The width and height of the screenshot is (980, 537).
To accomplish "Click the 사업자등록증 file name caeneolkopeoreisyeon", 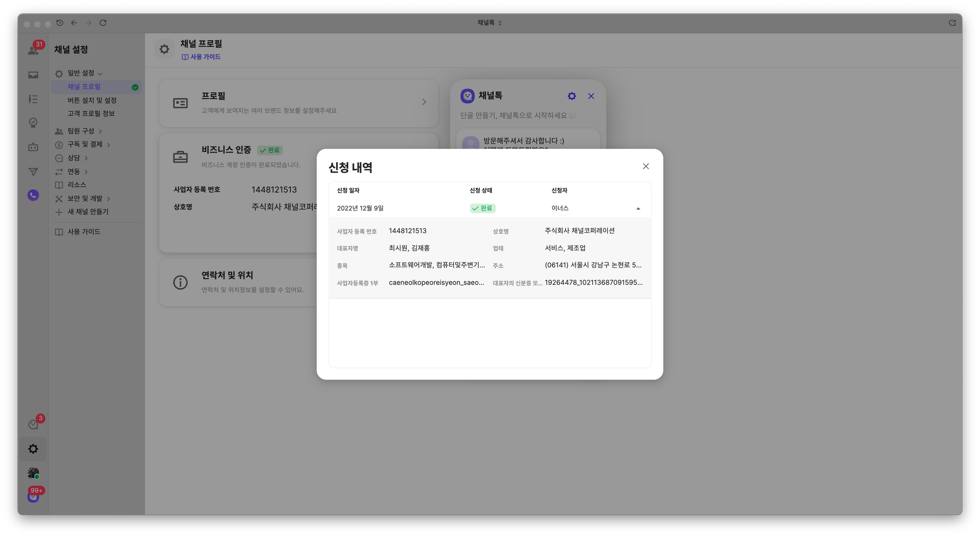I will (x=436, y=282).
